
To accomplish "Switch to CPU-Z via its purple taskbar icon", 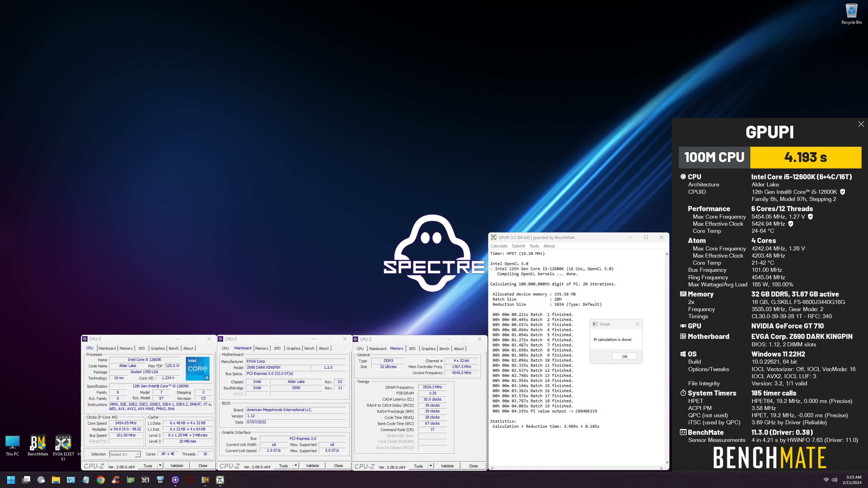I will click(x=175, y=480).
